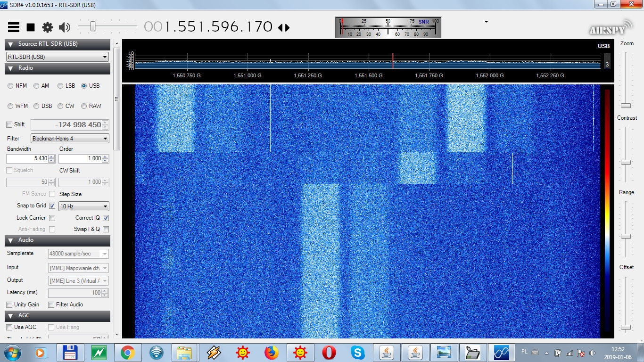Open the green chart app in taskbar
Image resolution: width=644 pixels, height=362 pixels.
tap(99, 353)
